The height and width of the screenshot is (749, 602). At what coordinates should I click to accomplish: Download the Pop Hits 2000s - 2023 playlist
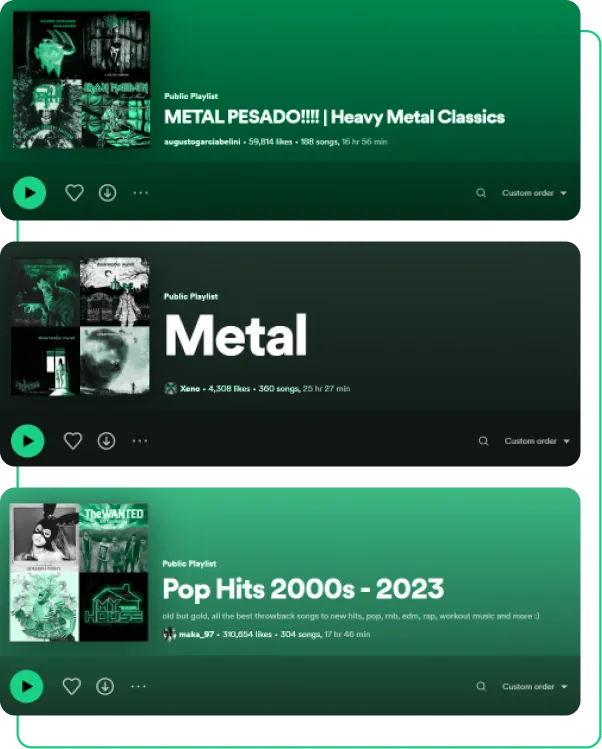tap(105, 686)
